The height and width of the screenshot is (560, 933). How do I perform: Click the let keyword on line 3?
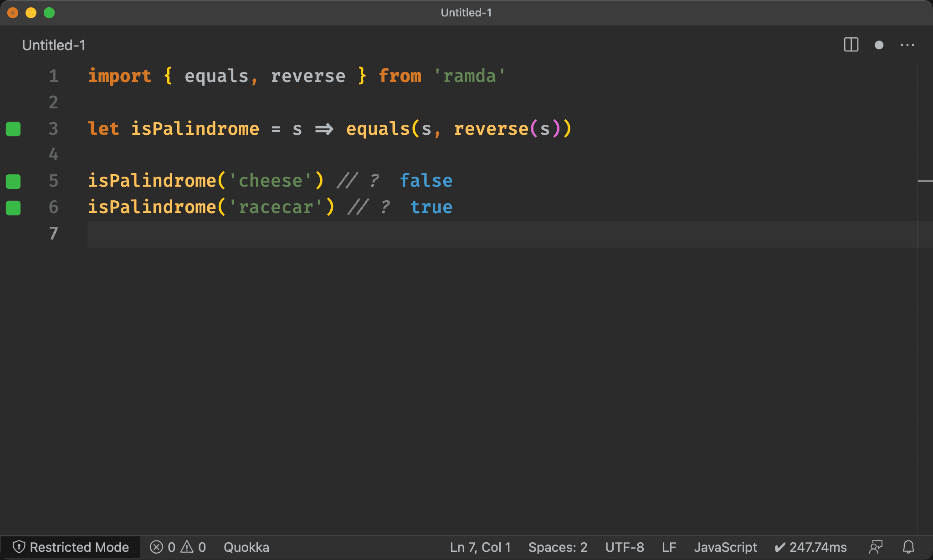[x=103, y=129]
